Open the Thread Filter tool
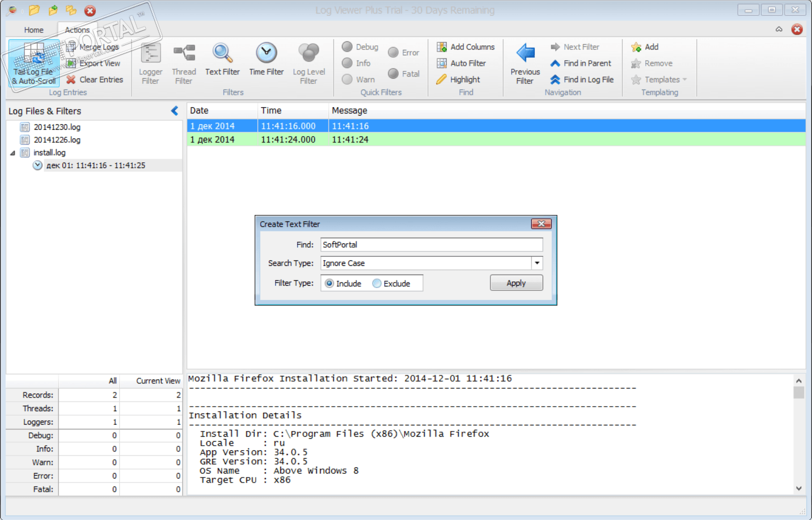This screenshot has width=812, height=520. click(184, 64)
